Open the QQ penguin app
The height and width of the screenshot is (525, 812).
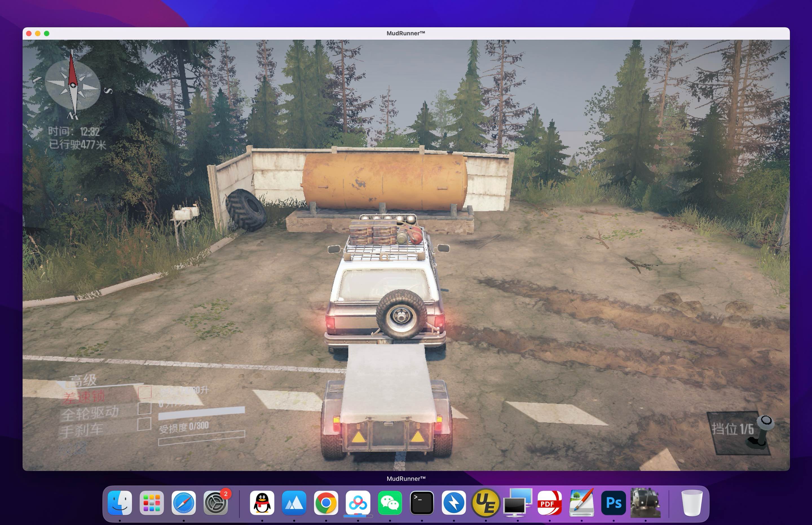click(x=262, y=503)
